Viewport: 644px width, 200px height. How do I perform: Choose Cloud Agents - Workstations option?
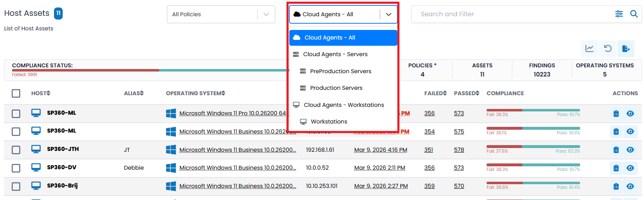click(x=343, y=105)
